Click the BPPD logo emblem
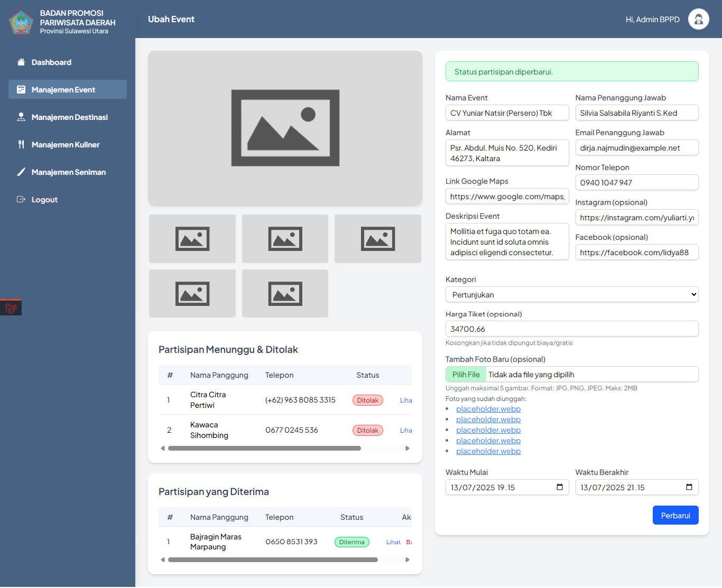 (x=21, y=22)
